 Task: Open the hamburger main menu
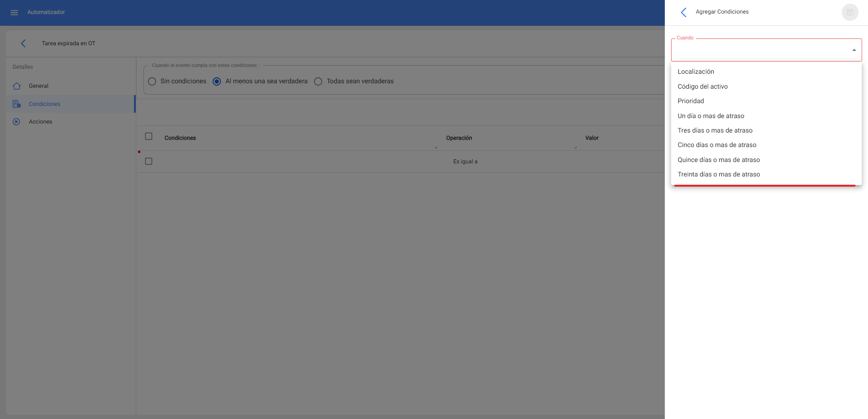pyautogui.click(x=14, y=13)
